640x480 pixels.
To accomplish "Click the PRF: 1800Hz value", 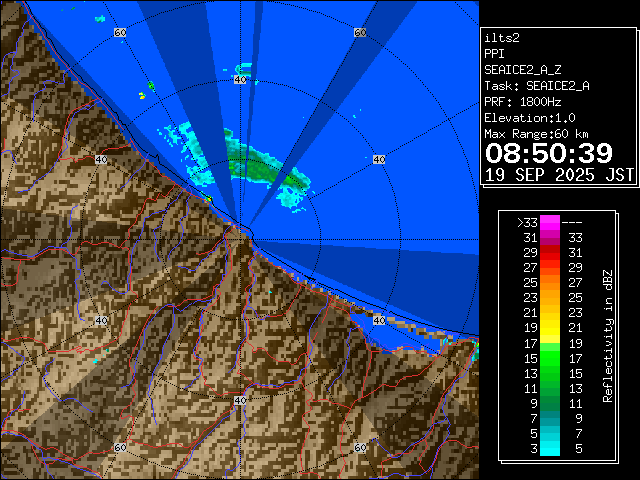I will click(x=525, y=101).
